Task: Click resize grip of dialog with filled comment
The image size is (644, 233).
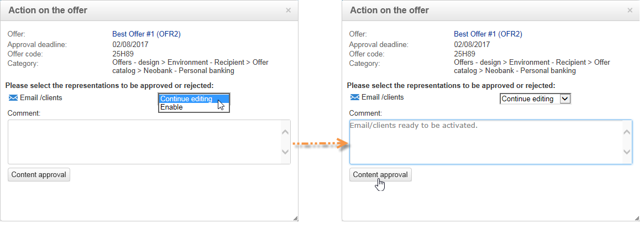Action: (637, 218)
